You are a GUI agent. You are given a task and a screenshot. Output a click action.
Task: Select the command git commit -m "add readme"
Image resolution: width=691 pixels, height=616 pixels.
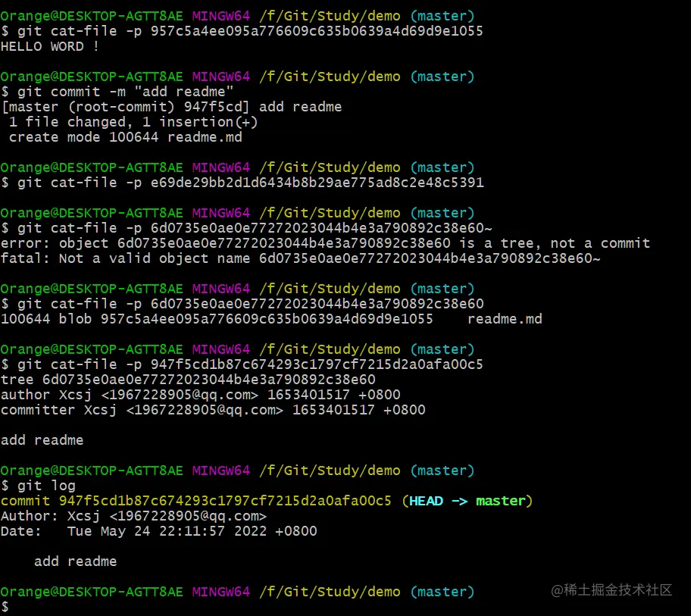point(117,92)
